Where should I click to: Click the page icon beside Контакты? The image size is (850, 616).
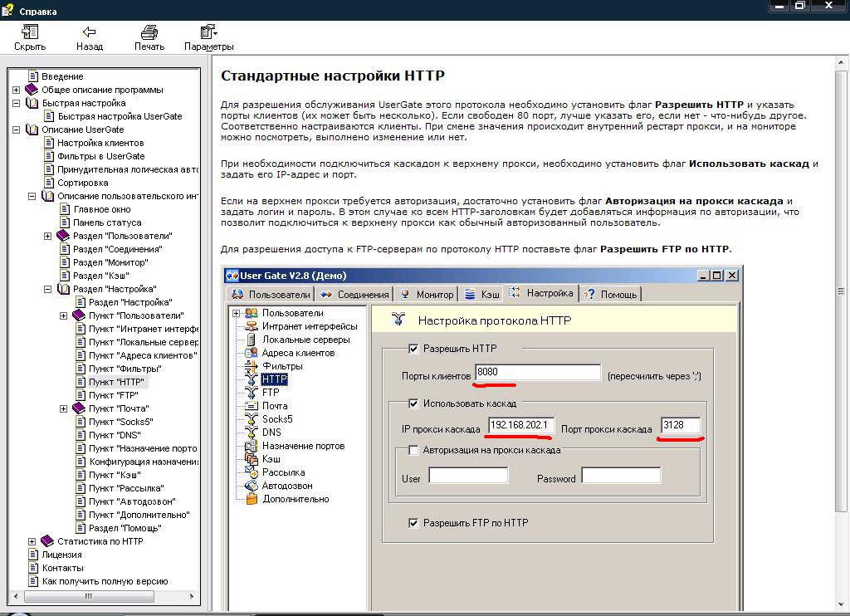click(x=33, y=568)
